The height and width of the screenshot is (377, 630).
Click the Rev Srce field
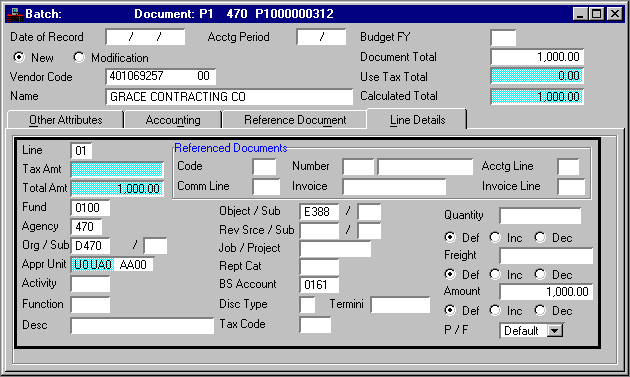point(319,231)
